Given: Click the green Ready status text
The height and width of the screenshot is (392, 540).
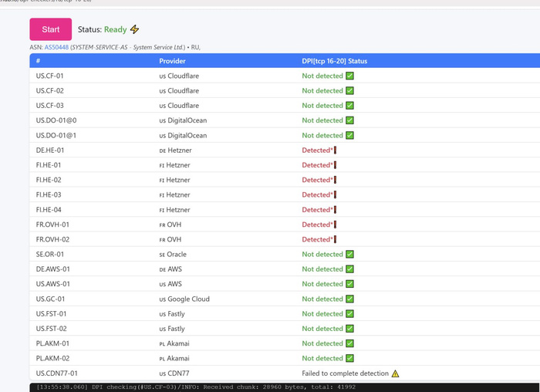Looking at the screenshot, I should click(x=115, y=29).
